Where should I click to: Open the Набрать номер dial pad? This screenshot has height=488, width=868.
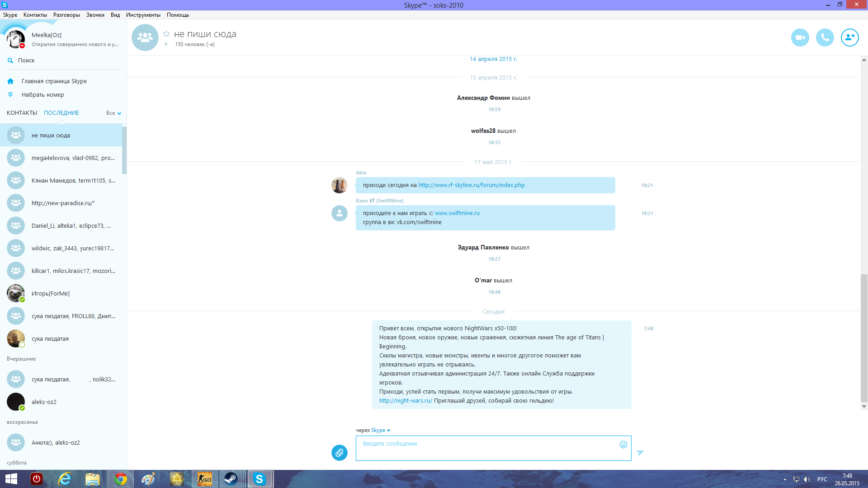42,95
